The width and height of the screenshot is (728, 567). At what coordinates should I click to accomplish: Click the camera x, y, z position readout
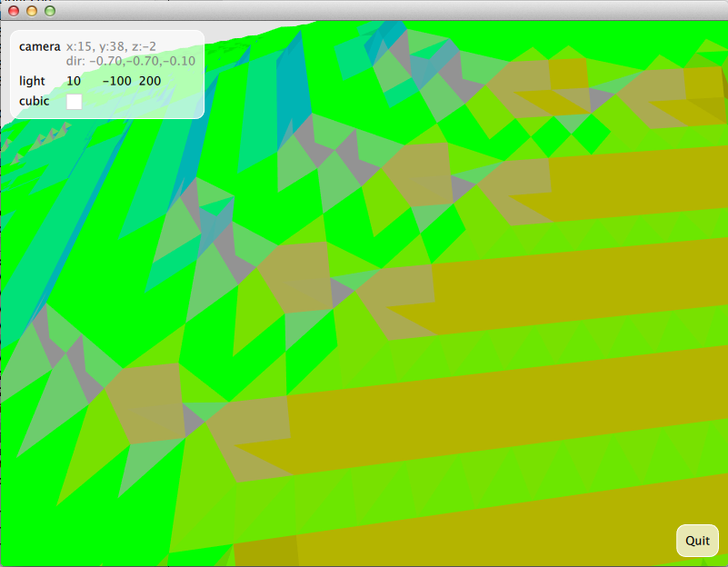pos(111,46)
